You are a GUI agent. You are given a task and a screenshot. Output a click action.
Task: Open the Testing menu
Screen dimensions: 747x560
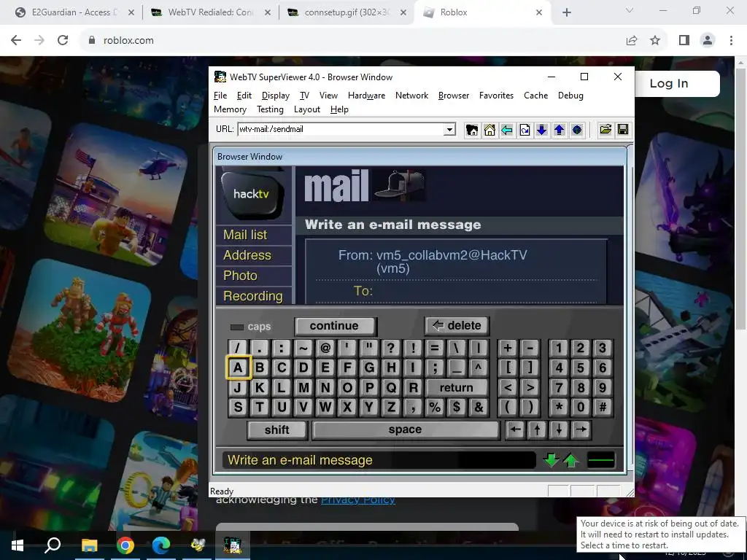pyautogui.click(x=270, y=109)
